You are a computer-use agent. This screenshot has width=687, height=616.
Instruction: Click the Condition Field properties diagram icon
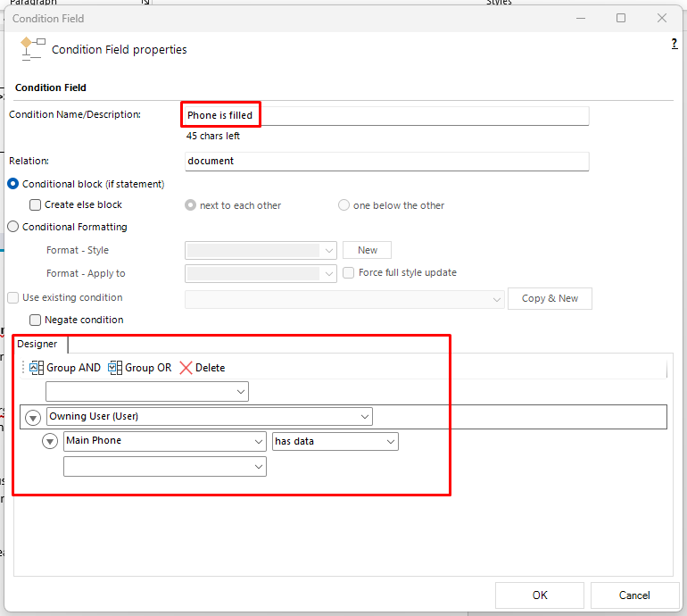coord(33,49)
